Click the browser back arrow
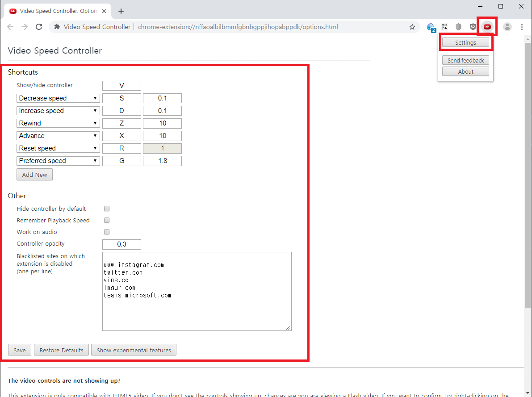Screen dimensions: 532x397 10,27
